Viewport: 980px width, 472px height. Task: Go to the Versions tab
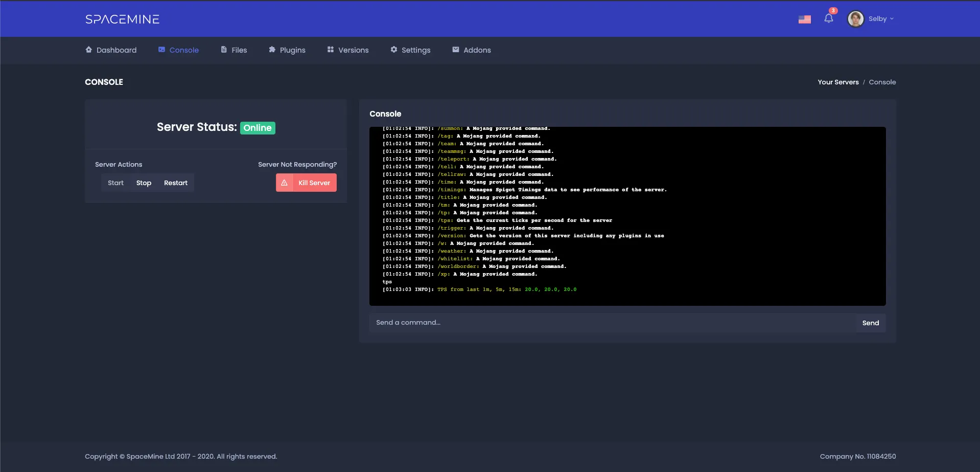point(353,50)
